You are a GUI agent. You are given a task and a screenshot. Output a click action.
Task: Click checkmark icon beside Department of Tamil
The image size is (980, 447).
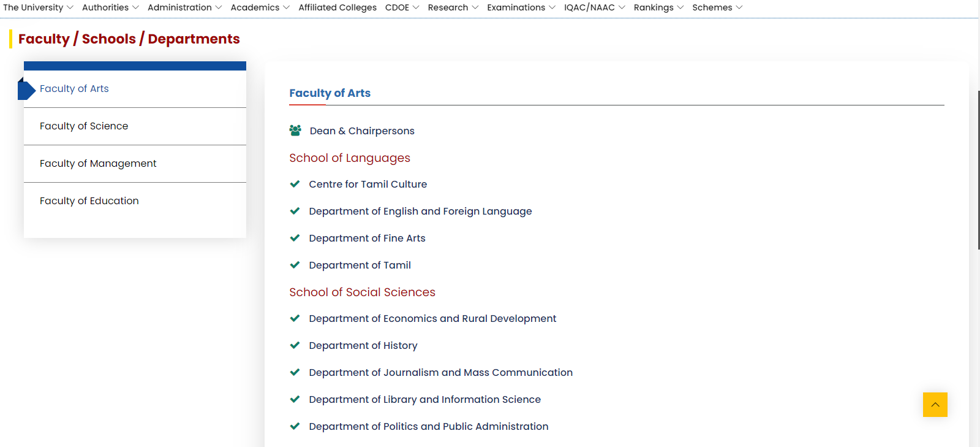(x=295, y=265)
